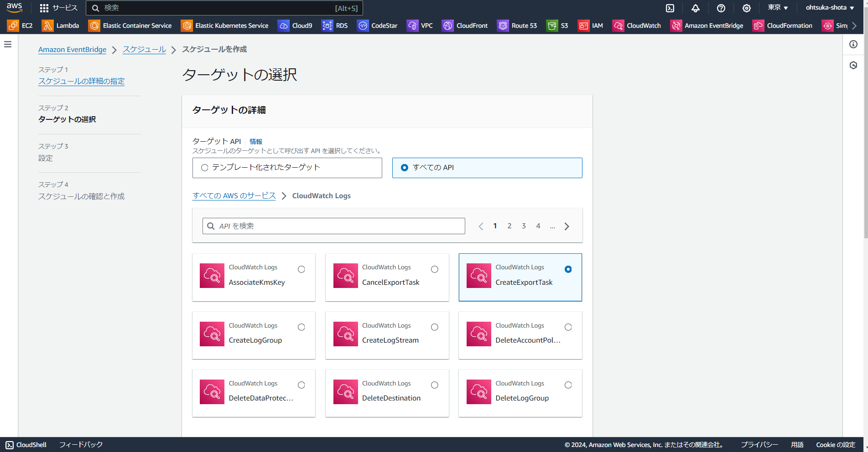Open the notifications bell
Screen dimensions: 868x452
(x=696, y=8)
